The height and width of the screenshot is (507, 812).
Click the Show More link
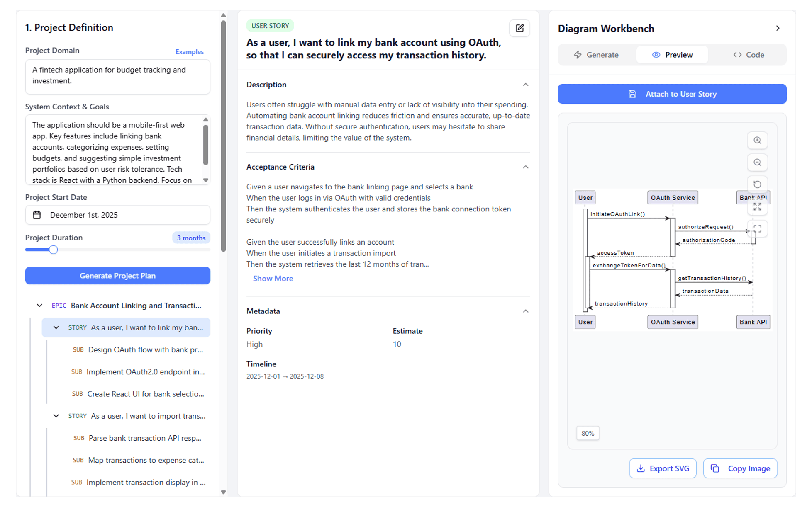point(273,279)
